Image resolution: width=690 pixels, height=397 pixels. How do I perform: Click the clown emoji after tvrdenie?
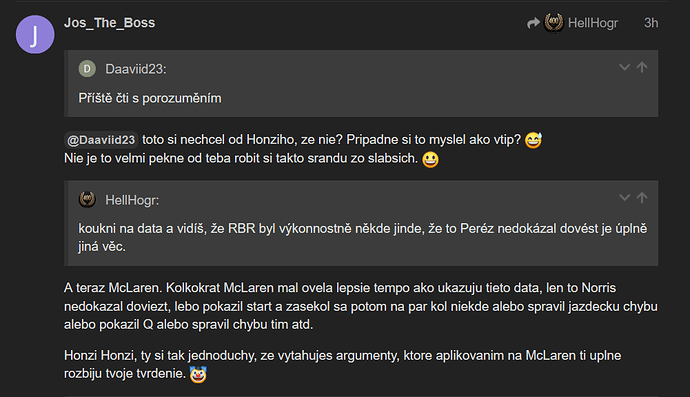(x=198, y=375)
